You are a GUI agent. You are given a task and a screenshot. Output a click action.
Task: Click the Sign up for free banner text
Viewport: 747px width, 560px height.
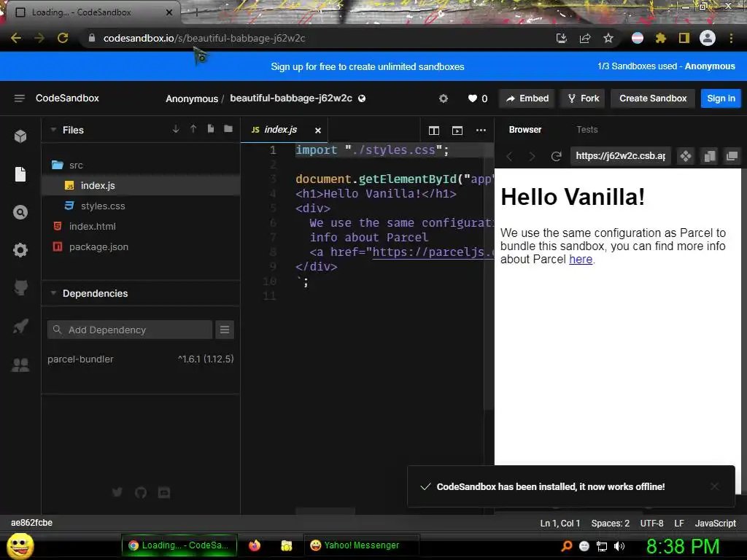tap(368, 66)
